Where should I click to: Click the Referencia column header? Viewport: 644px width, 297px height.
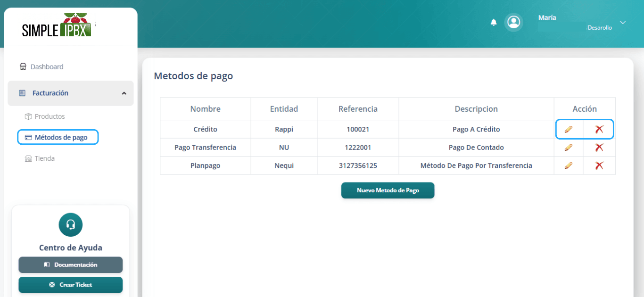(x=358, y=109)
